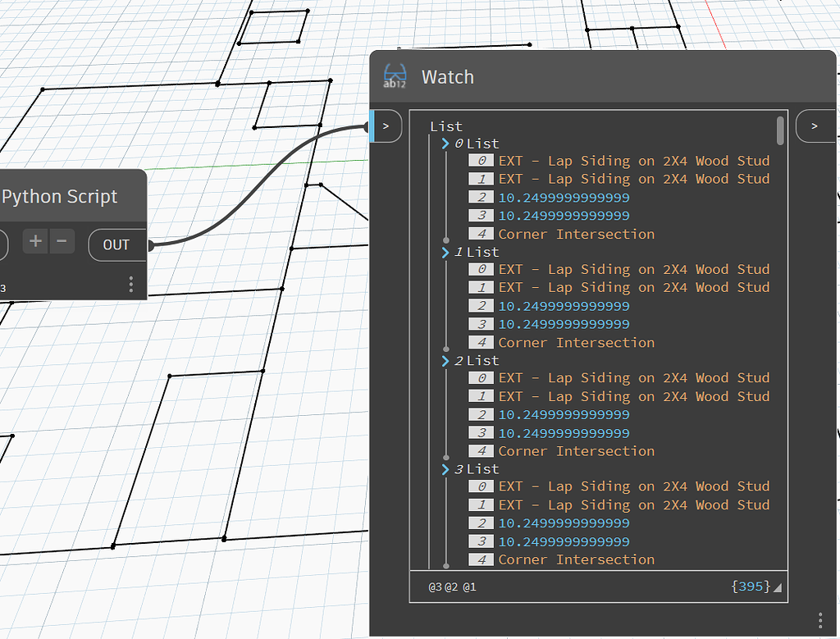This screenshot has width=840, height=639.
Task: Collapse the sublist labeled 3 List
Action: click(x=444, y=468)
